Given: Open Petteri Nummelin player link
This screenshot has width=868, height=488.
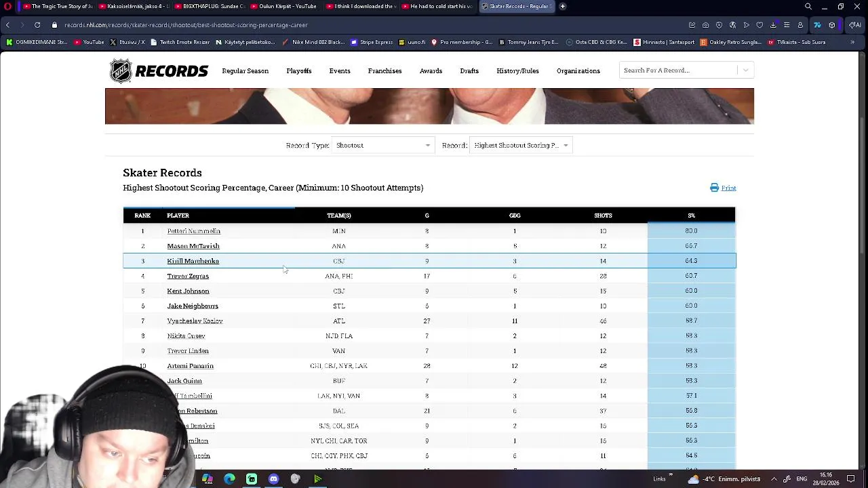Looking at the screenshot, I should click(x=193, y=231).
